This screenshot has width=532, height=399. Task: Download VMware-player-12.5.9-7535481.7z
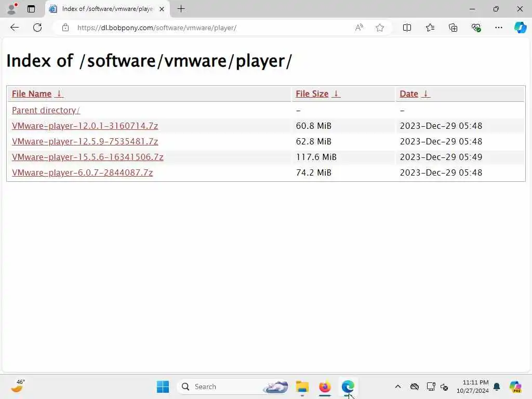[x=85, y=141]
